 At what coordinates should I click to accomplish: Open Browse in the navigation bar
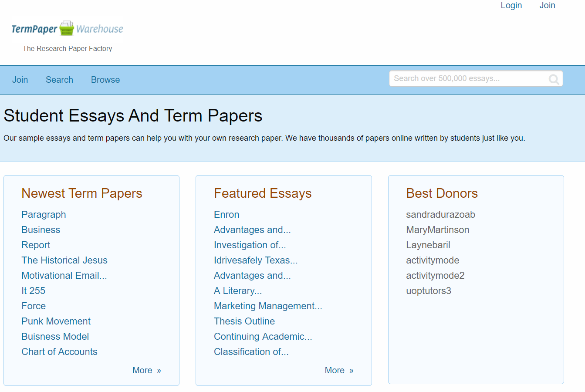point(105,80)
